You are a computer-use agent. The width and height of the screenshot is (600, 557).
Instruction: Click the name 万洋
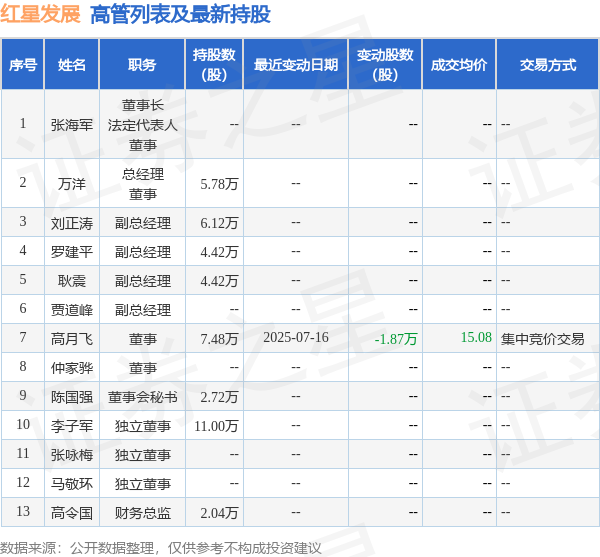tap(72, 184)
